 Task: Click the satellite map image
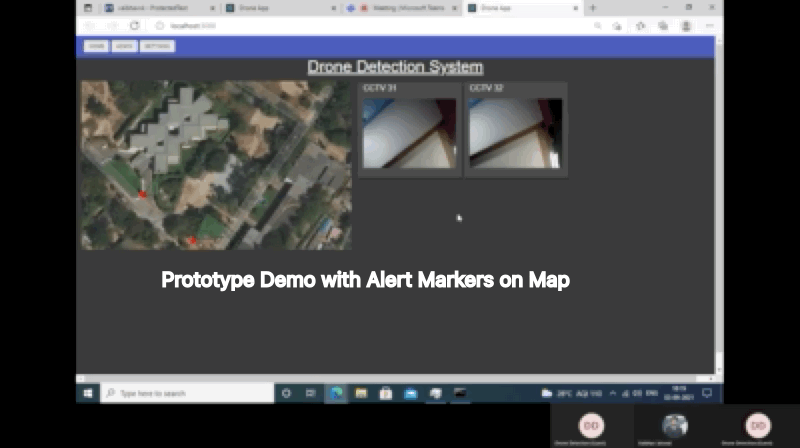pos(216,165)
